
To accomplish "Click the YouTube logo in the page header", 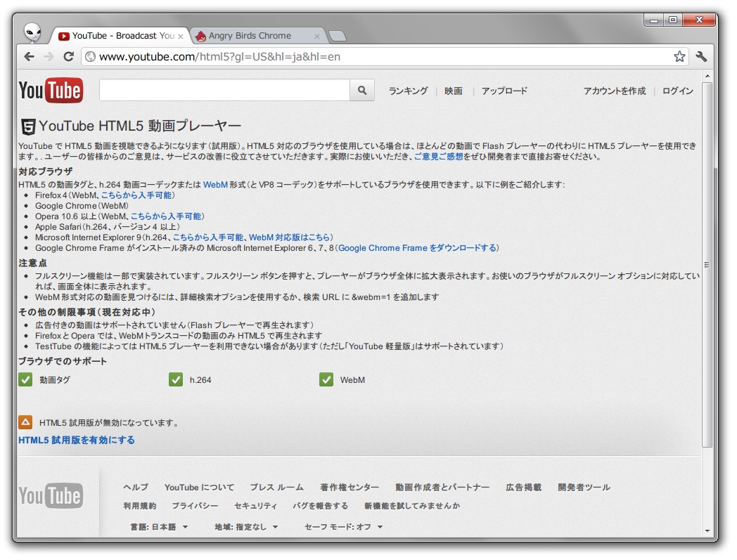I will click(x=50, y=90).
